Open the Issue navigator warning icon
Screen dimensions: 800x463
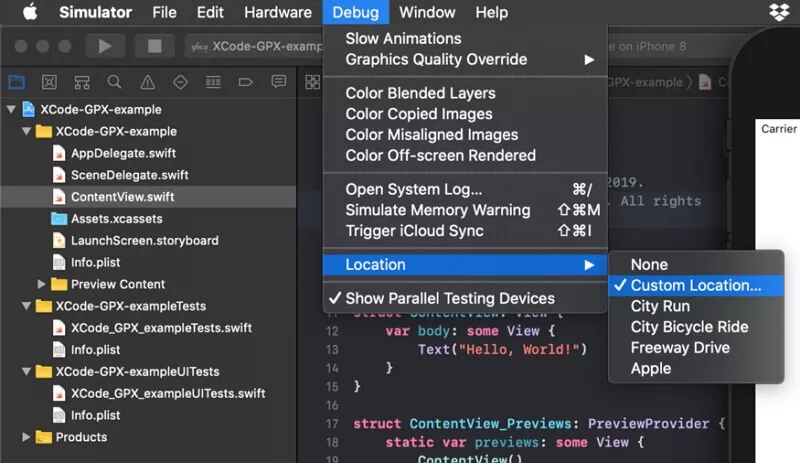[147, 82]
